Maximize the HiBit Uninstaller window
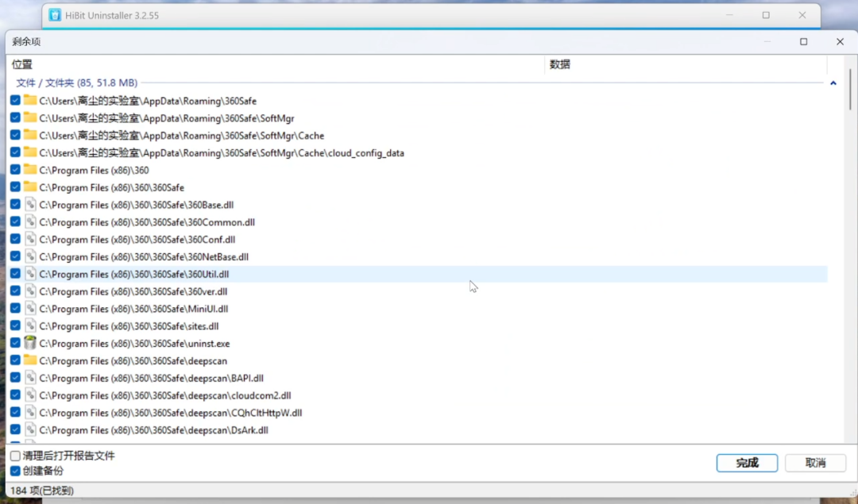858x504 pixels. [766, 15]
